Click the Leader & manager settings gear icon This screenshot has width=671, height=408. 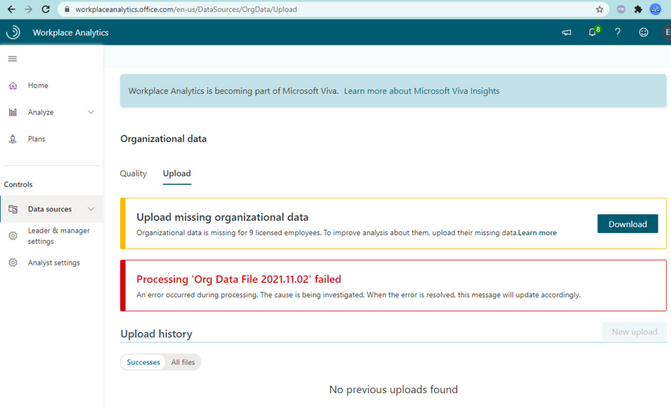pyautogui.click(x=13, y=235)
